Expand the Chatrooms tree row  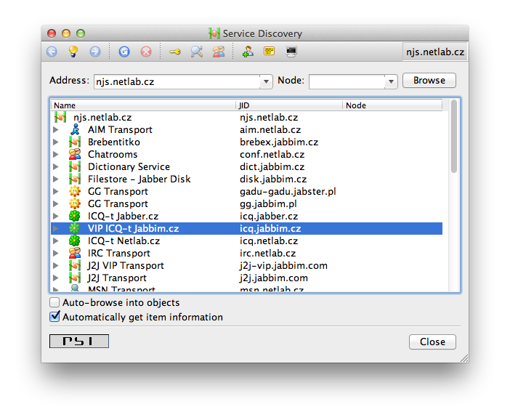point(56,154)
